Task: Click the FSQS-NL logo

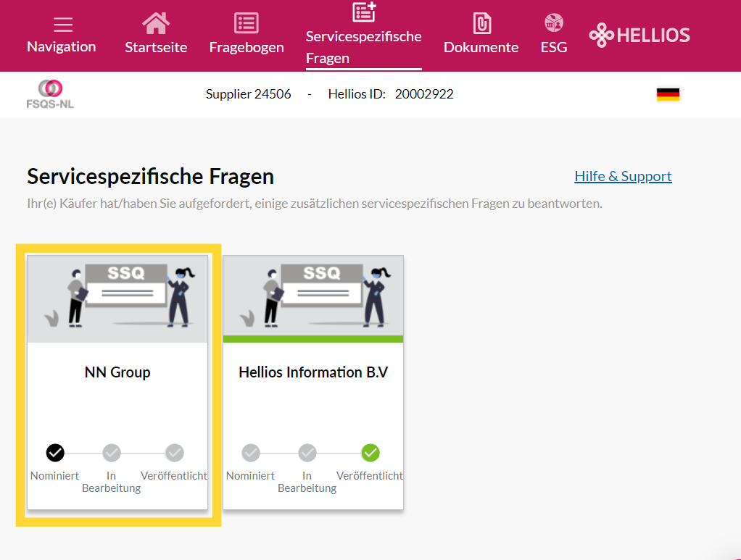Action: pos(50,94)
